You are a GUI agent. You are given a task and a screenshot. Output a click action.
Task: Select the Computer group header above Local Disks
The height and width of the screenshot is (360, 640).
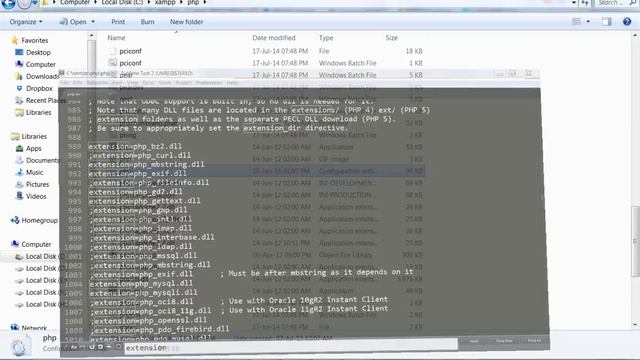(x=36, y=244)
